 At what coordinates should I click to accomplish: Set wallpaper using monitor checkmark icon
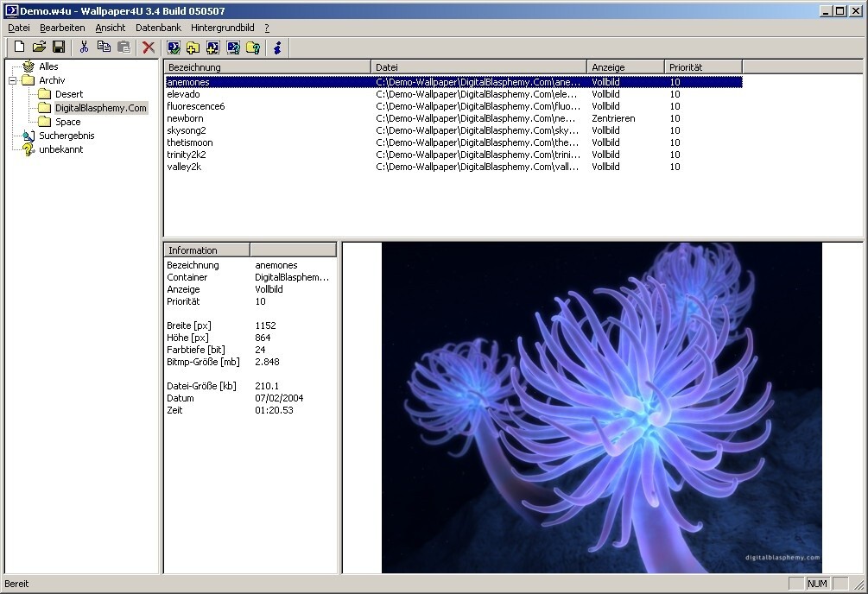[174, 47]
